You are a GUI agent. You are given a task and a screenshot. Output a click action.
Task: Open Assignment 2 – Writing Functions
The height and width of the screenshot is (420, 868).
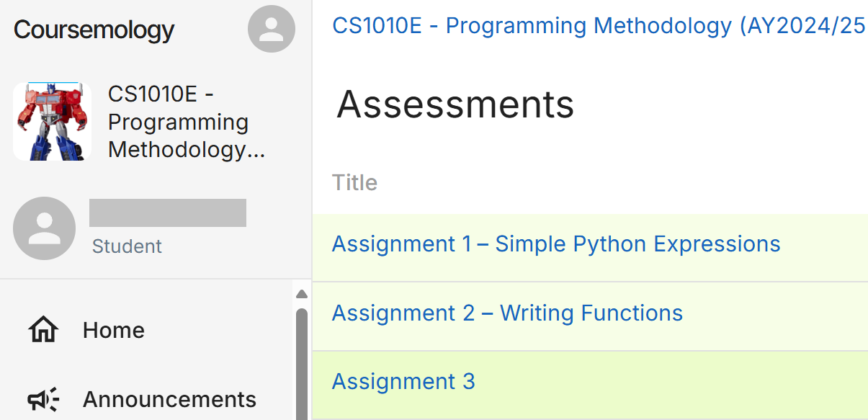tap(507, 313)
